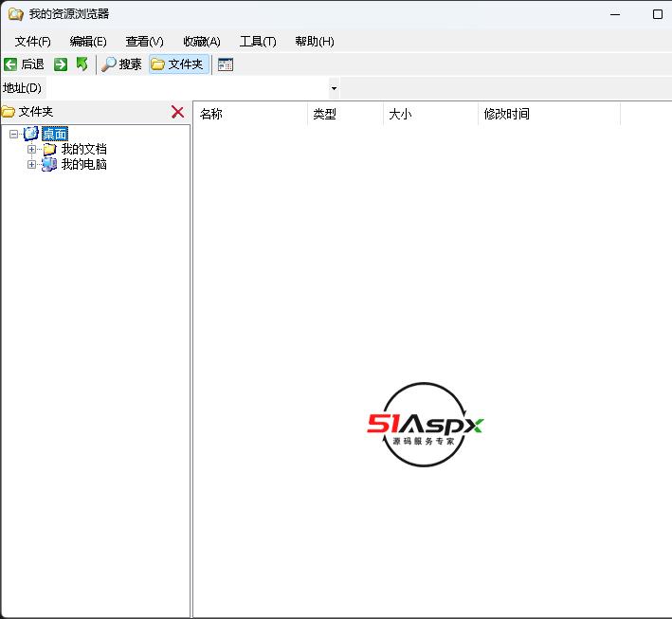Click the view mode icon in toolbar
This screenshot has height=619, width=672.
click(226, 64)
